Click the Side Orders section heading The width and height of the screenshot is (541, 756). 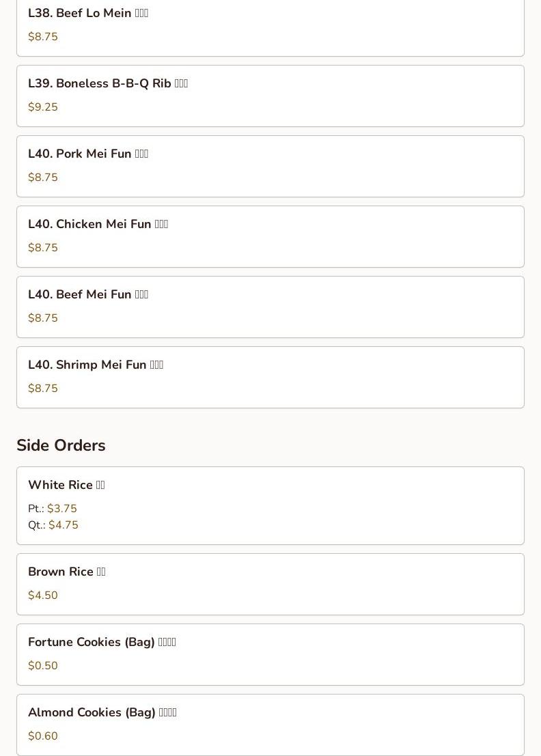click(61, 445)
